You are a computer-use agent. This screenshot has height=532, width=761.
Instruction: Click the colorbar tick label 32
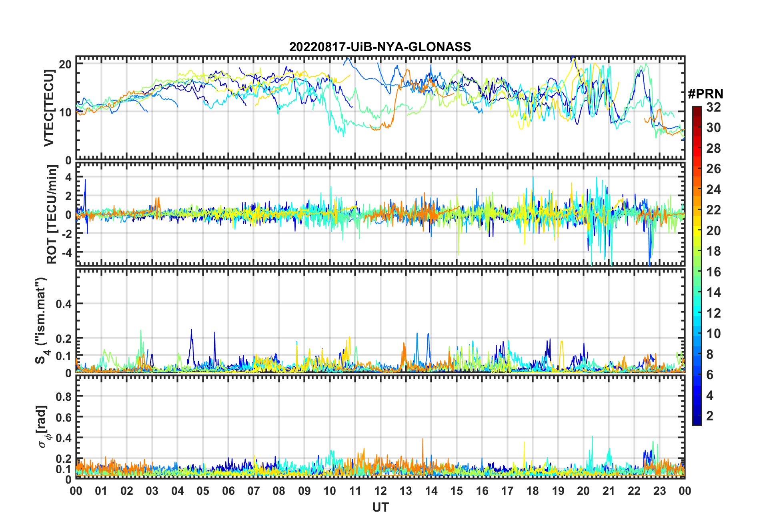coord(713,107)
